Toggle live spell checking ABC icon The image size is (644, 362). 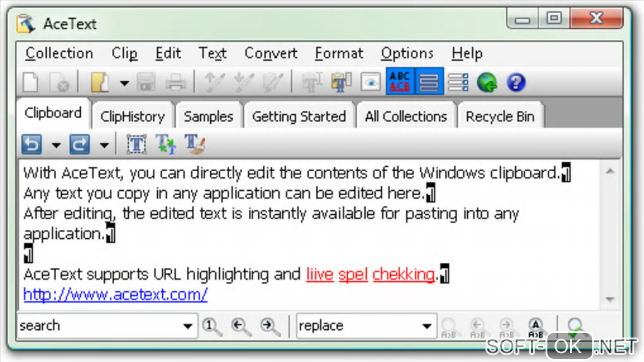coord(400,81)
